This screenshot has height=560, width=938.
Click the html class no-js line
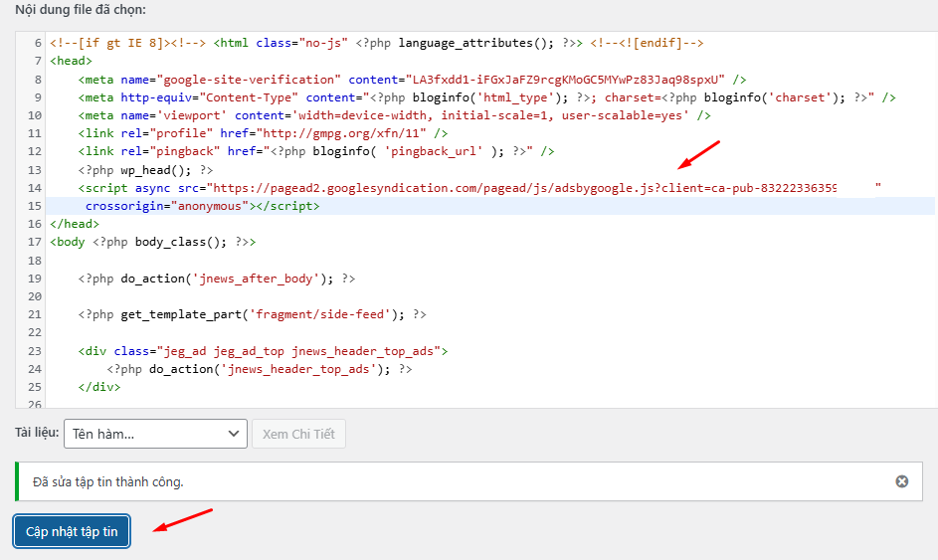(x=377, y=43)
